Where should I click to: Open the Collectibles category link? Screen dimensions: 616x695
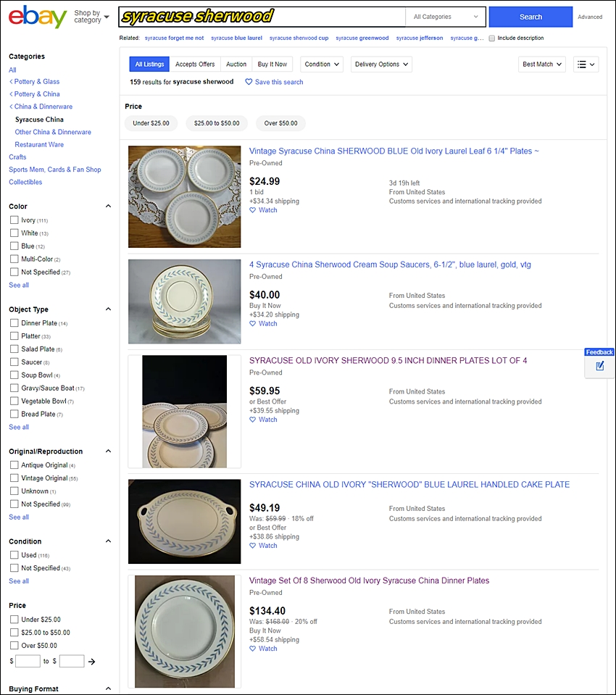pyautogui.click(x=25, y=182)
